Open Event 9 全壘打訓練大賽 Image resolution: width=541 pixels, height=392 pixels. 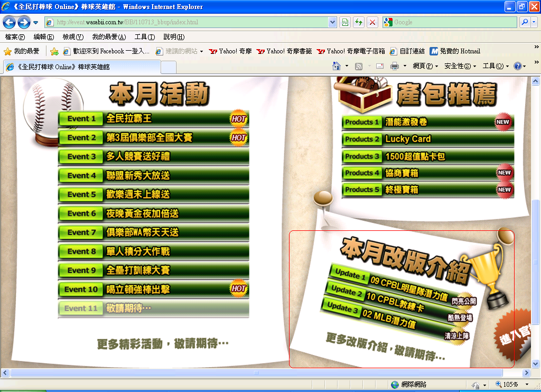(154, 270)
